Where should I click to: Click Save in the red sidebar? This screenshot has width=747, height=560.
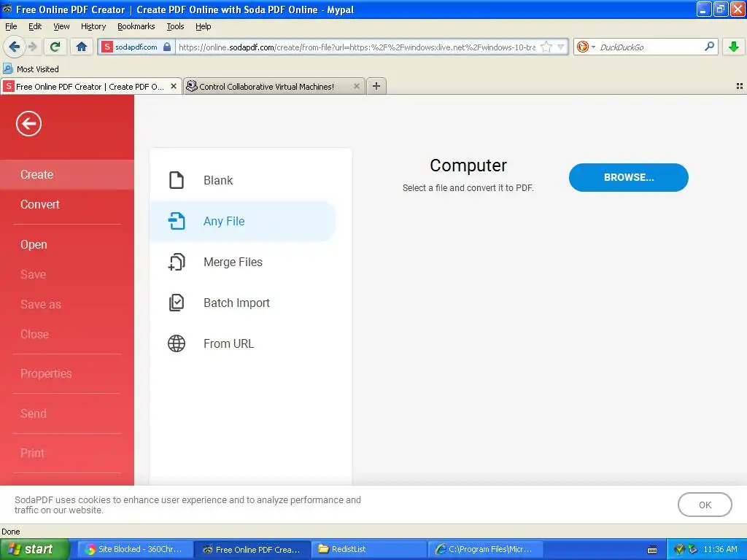click(x=67, y=275)
